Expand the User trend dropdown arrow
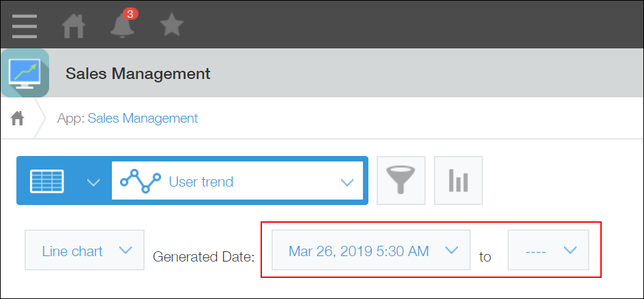Image resolution: width=644 pixels, height=299 pixels. (x=347, y=182)
